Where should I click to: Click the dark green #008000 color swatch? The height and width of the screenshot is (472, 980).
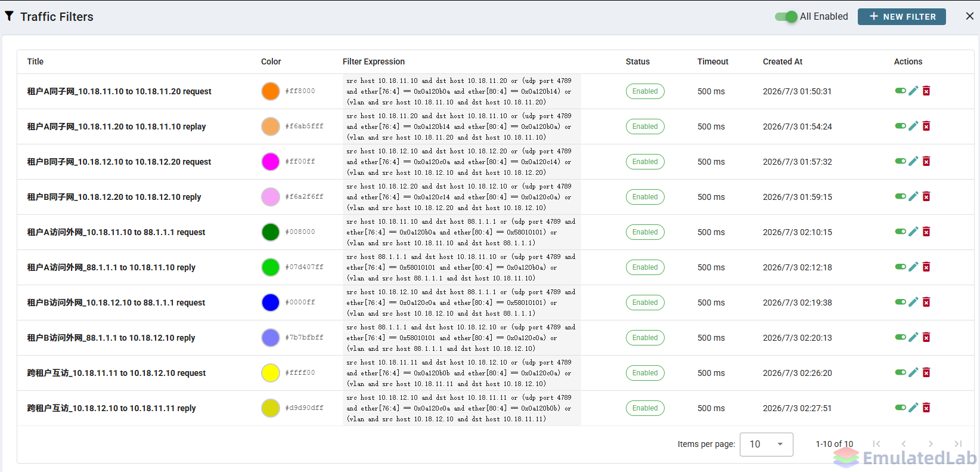tap(271, 232)
